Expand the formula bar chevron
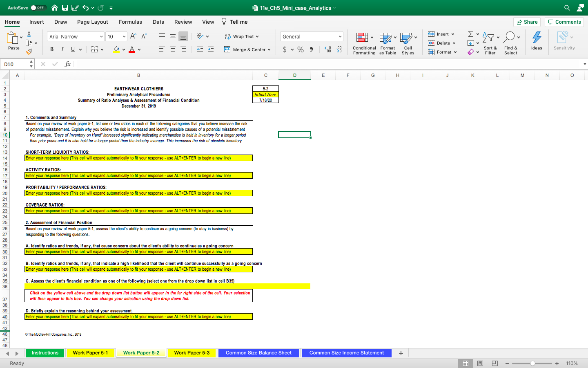This screenshot has width=588, height=368. click(585, 64)
